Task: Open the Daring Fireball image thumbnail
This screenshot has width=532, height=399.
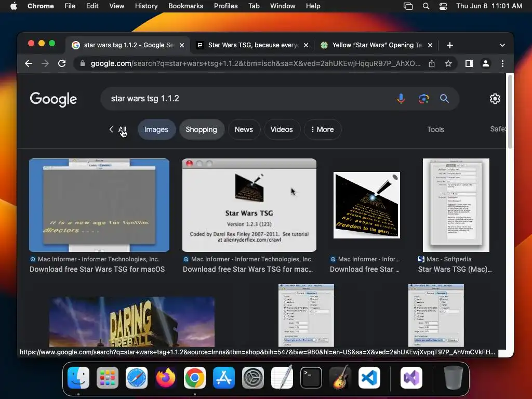Action: pyautogui.click(x=132, y=322)
